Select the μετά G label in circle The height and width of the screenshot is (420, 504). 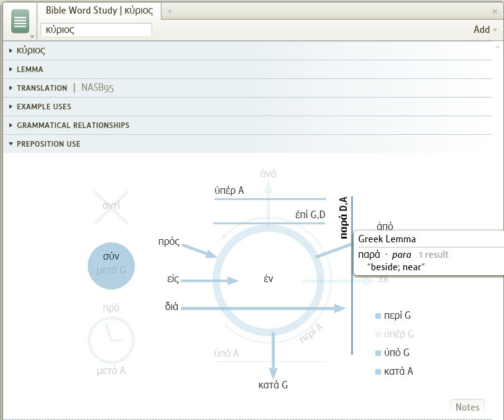coord(111,270)
